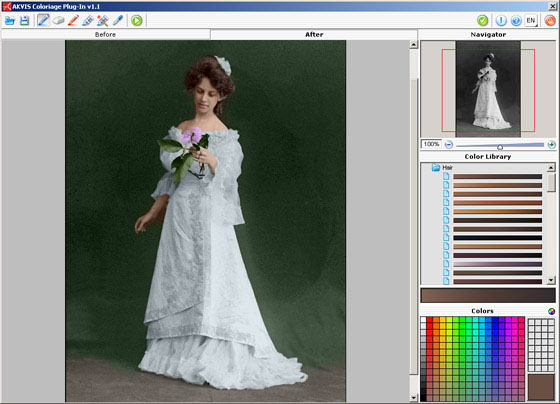This screenshot has width=560, height=404.
Task: Run colorization with the green play button
Action: [136, 21]
